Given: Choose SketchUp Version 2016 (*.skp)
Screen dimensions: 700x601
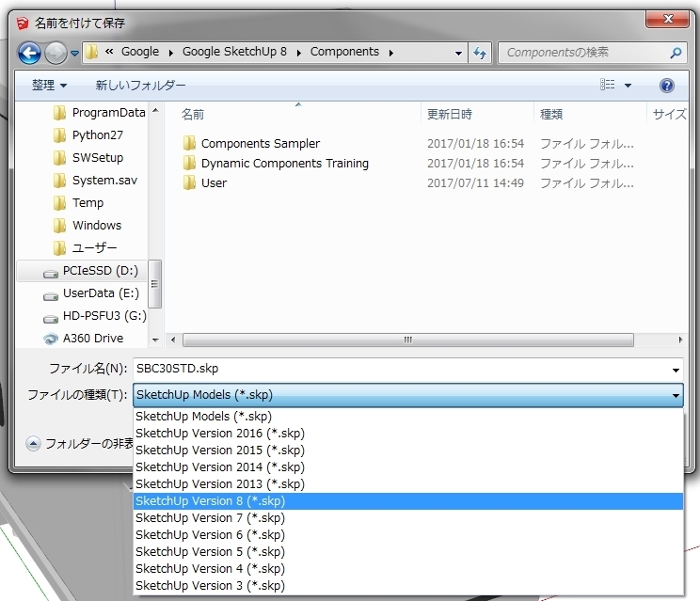Looking at the screenshot, I should [408, 434].
